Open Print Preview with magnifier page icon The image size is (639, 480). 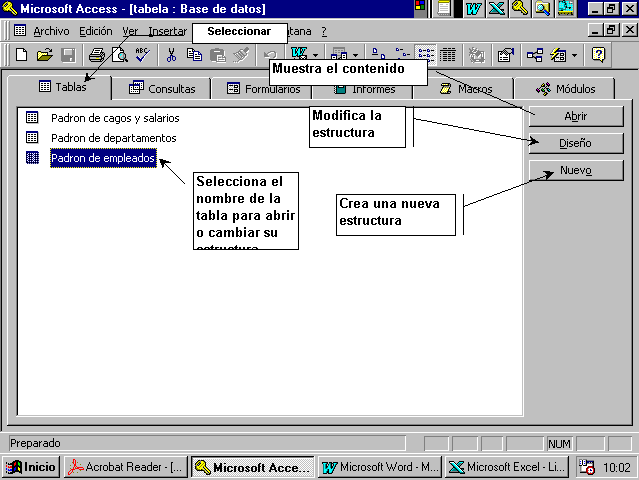tap(119, 55)
